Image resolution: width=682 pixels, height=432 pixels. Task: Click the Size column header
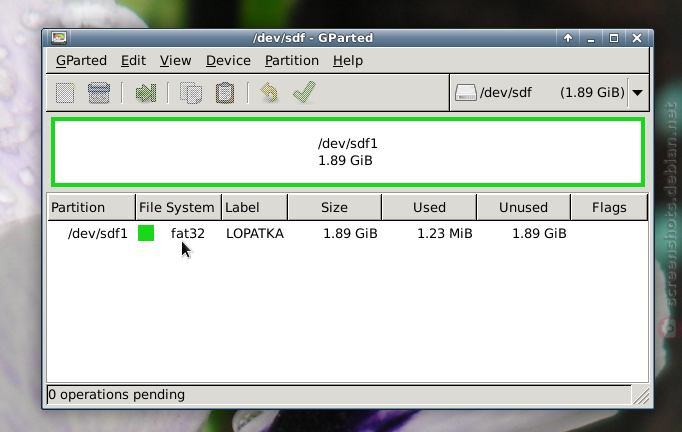tap(334, 208)
